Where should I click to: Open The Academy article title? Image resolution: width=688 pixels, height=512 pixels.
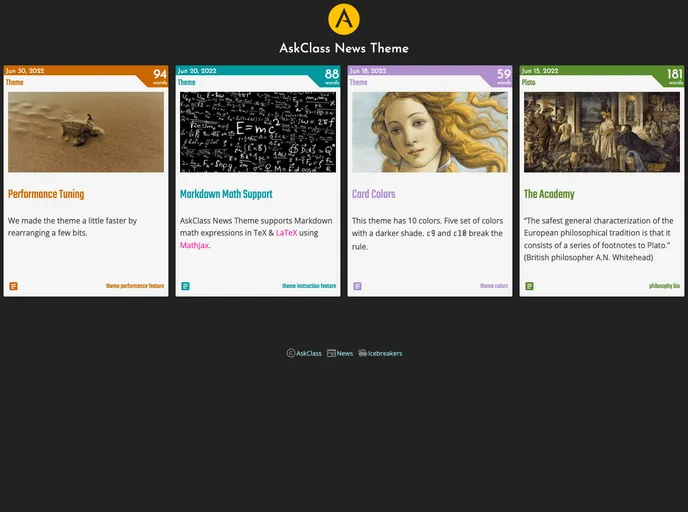(549, 194)
